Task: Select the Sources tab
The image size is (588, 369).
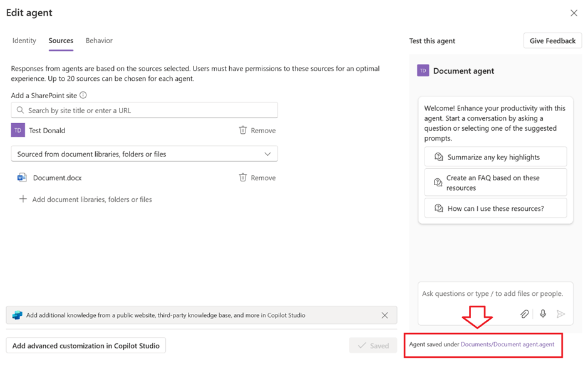Action: pos(61,41)
